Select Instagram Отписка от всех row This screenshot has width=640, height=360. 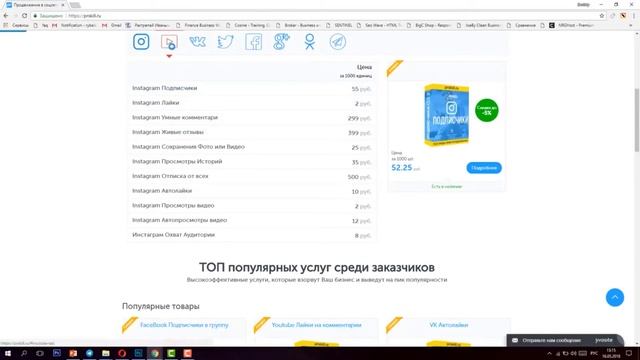pyautogui.click(x=251, y=177)
